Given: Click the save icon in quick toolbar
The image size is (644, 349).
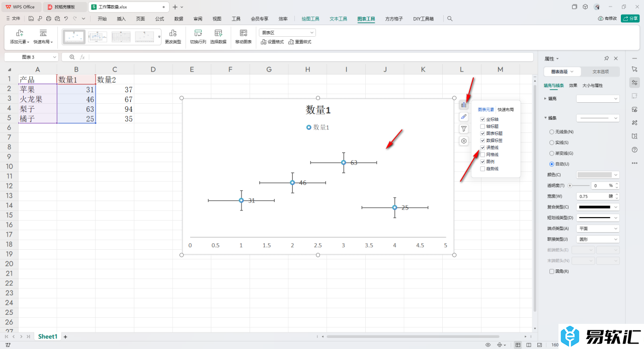Looking at the screenshot, I should tap(31, 19).
